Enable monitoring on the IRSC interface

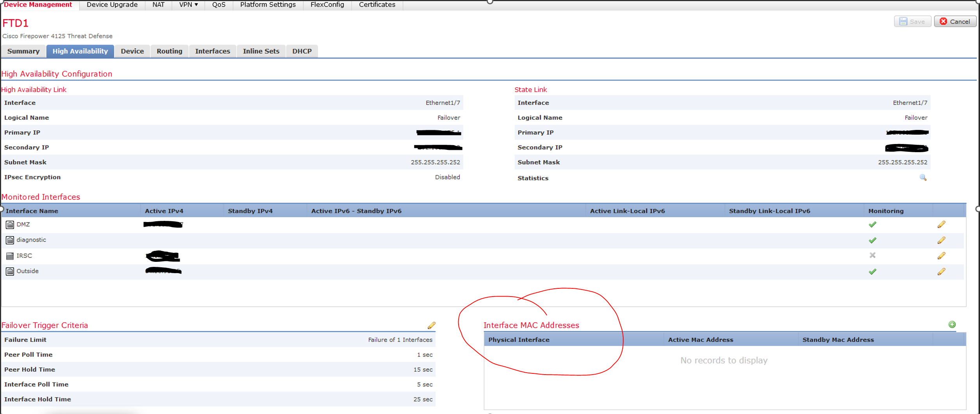point(873,256)
